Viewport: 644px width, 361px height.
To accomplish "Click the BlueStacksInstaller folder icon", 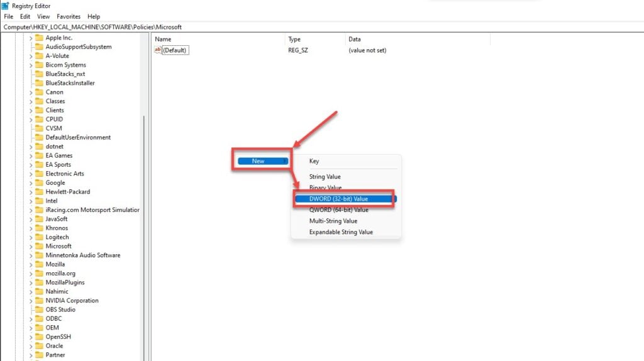I will click(x=39, y=83).
